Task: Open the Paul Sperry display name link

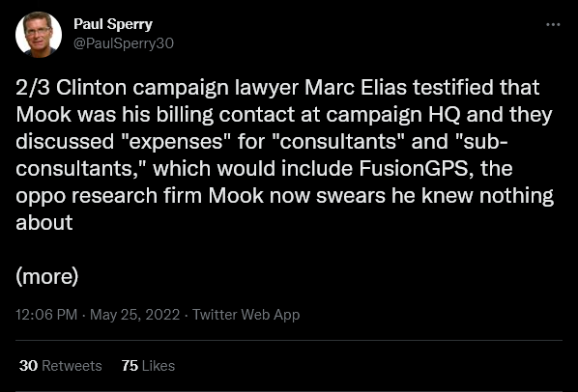Action: tap(113, 24)
